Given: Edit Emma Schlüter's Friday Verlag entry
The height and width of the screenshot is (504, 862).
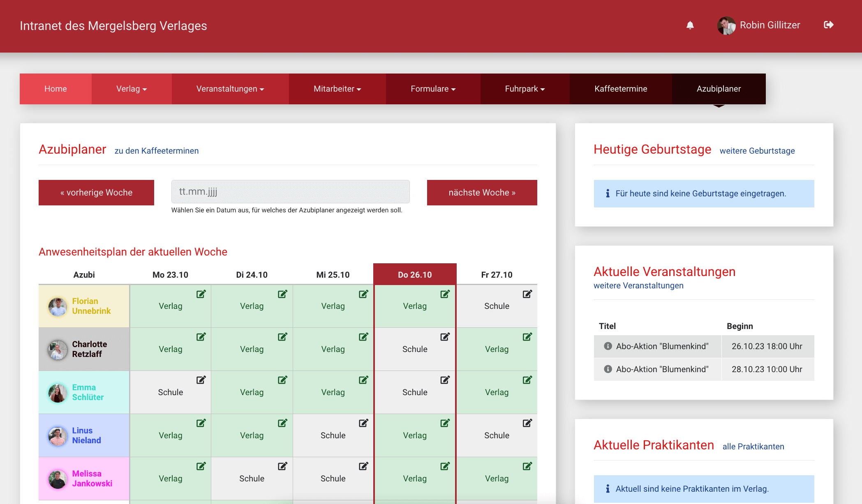Looking at the screenshot, I should pyautogui.click(x=528, y=380).
